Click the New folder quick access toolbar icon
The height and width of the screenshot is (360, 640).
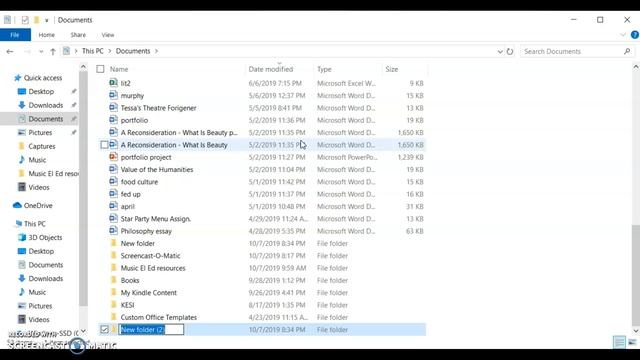(36, 20)
